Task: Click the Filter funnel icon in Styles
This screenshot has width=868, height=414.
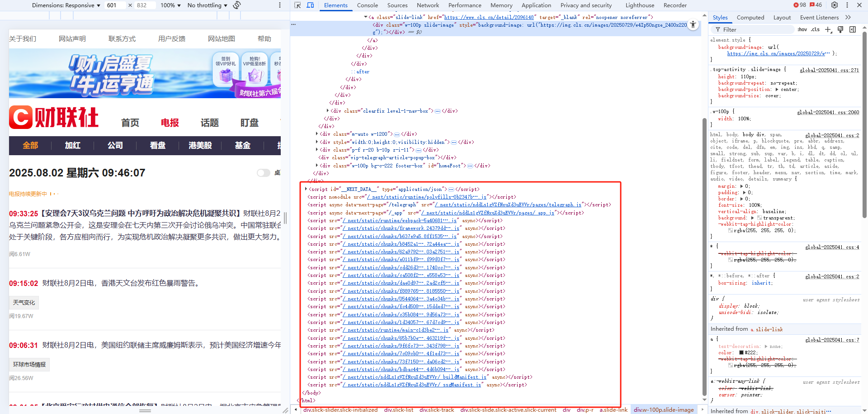Action: point(718,29)
